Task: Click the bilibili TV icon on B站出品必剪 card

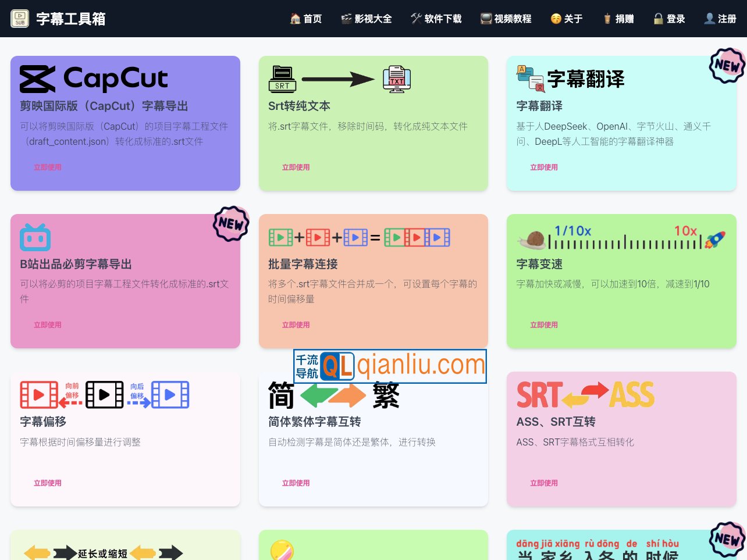Action: point(35,237)
